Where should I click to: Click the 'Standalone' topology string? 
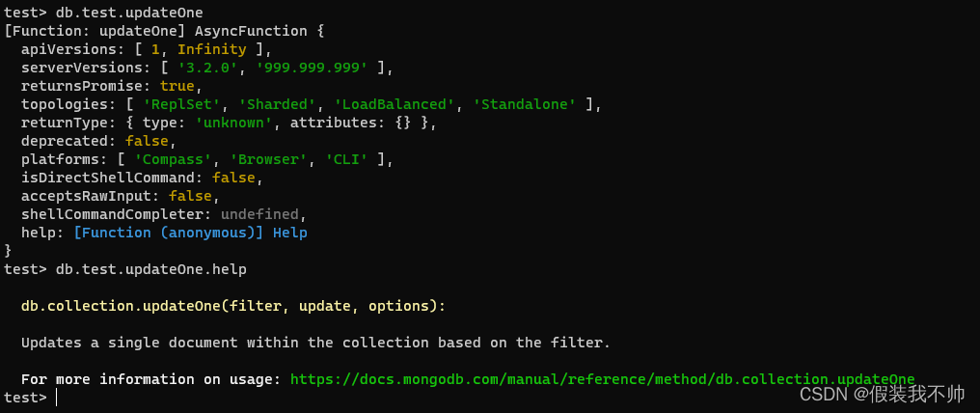coord(529,104)
